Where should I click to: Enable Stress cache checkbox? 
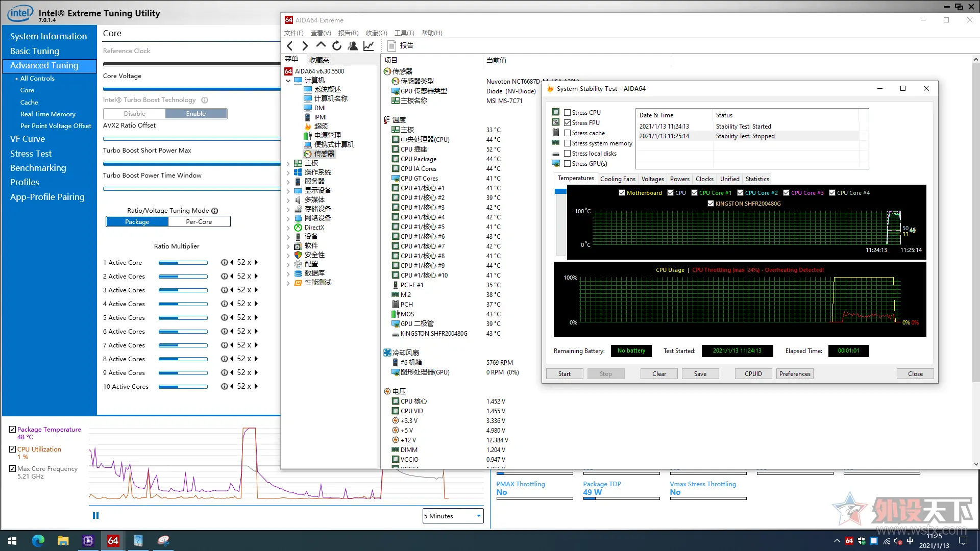[567, 133]
